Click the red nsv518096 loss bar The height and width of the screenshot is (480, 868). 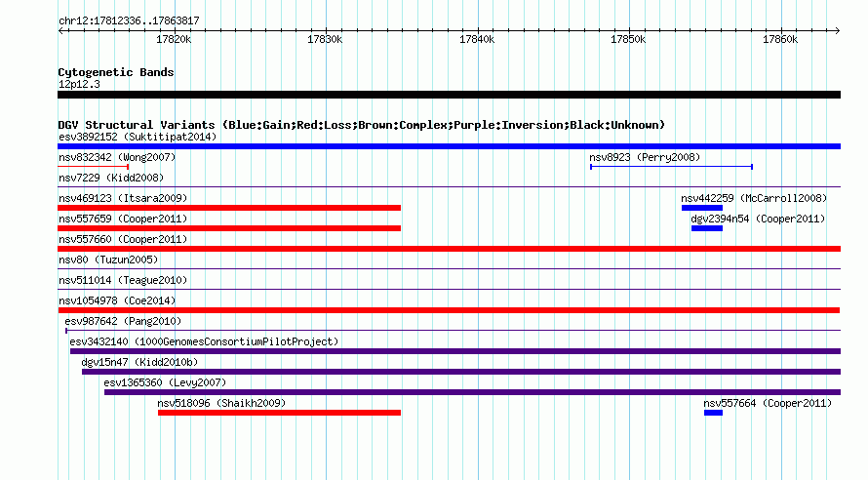point(279,413)
